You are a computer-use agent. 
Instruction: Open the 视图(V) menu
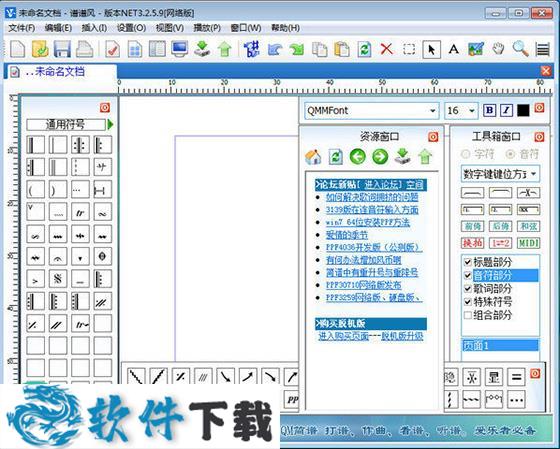[170, 28]
